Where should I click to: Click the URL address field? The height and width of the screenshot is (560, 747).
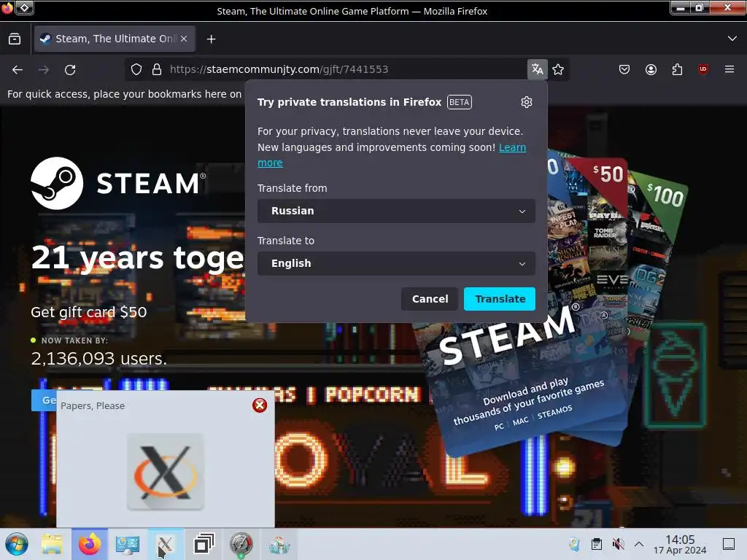345,69
